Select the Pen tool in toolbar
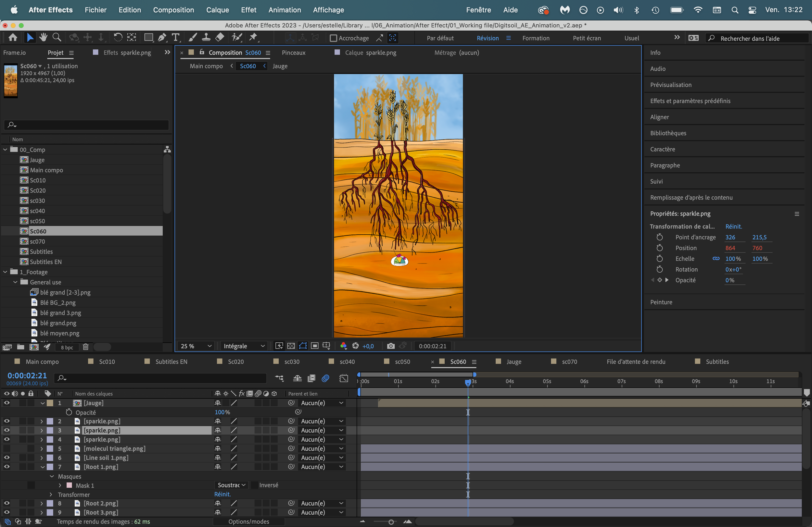The height and width of the screenshot is (527, 812). [162, 38]
